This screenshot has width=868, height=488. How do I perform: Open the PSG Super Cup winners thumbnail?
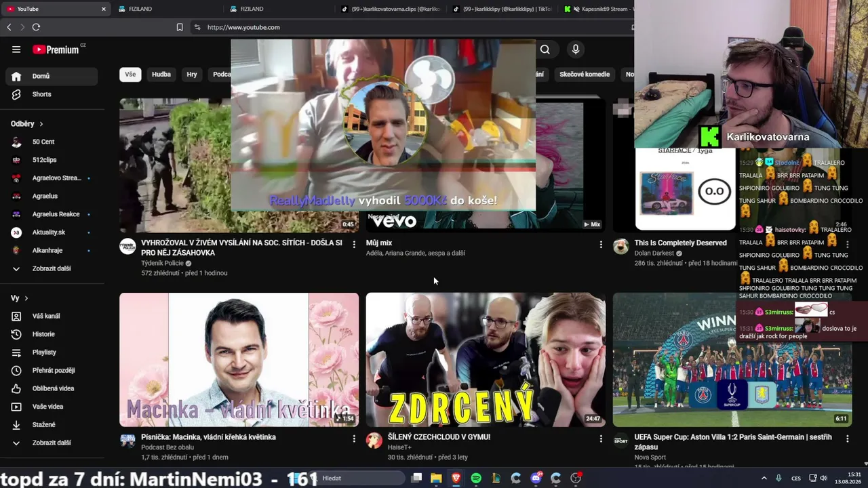(732, 360)
